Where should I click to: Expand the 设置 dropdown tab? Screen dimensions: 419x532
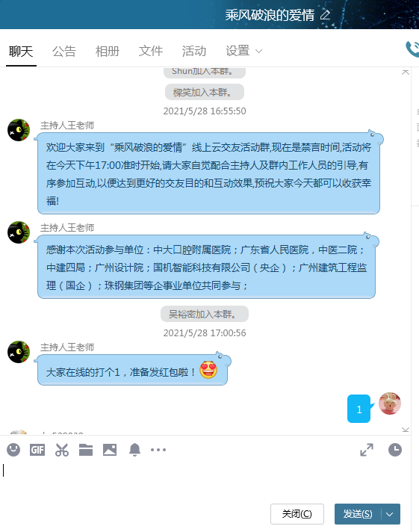click(x=244, y=51)
